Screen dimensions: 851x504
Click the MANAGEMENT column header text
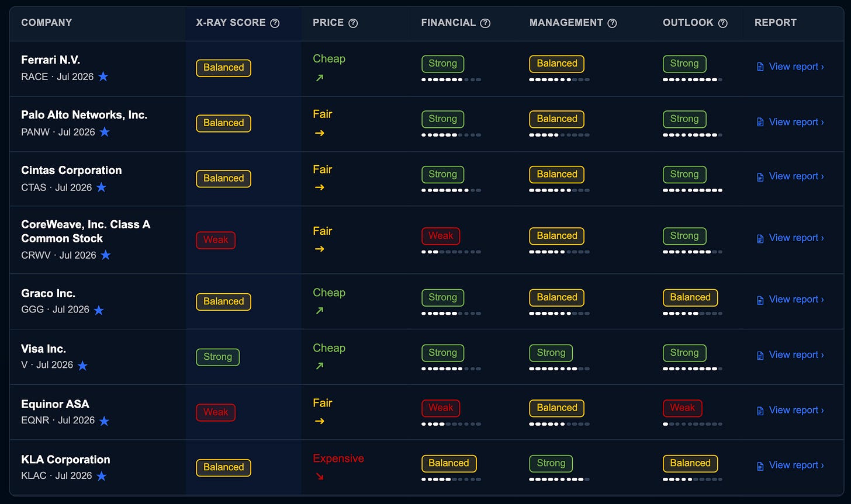click(x=566, y=23)
